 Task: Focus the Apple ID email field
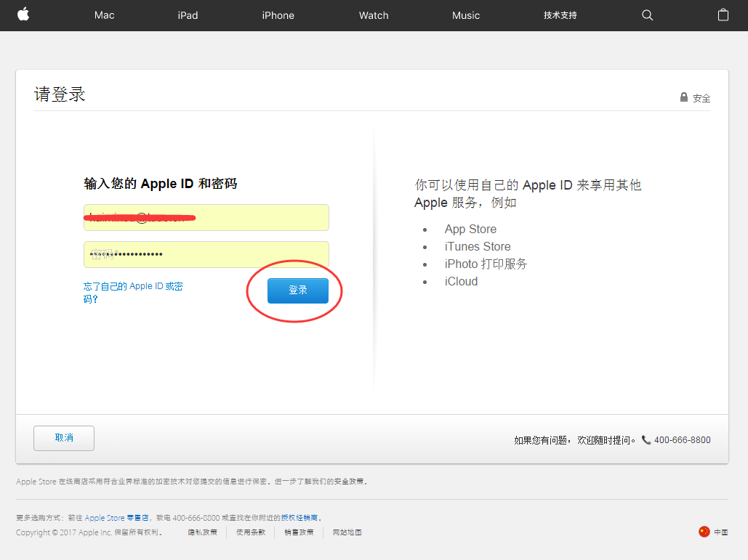(206, 218)
